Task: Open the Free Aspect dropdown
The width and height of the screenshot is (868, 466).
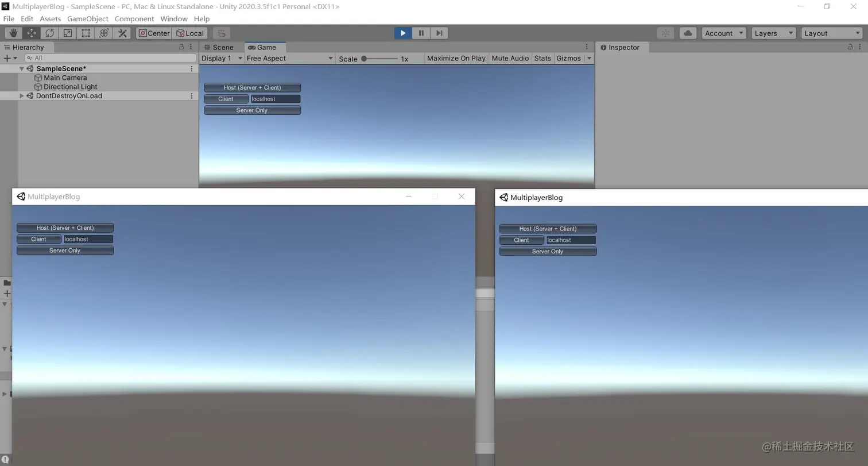Action: 290,58
